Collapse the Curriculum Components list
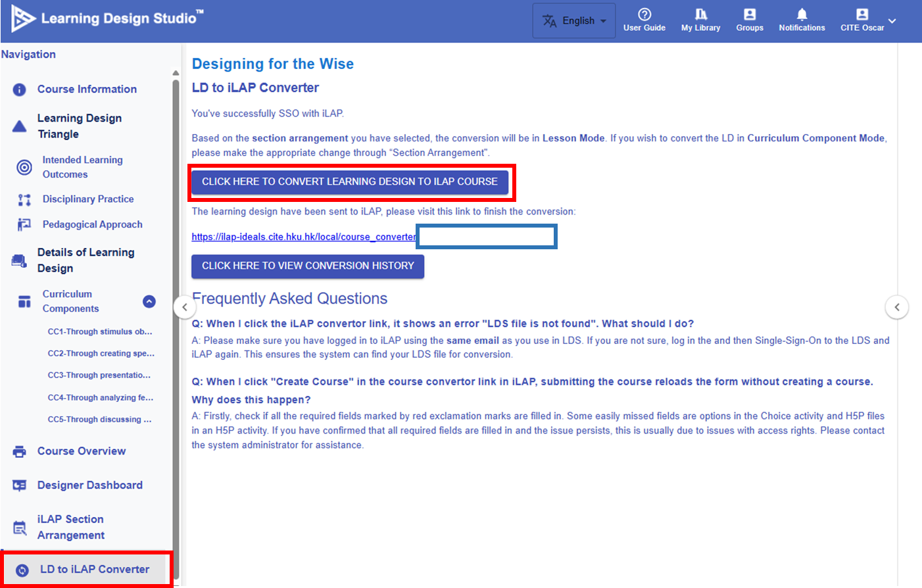Screen dimensions: 922x588 click(x=149, y=301)
